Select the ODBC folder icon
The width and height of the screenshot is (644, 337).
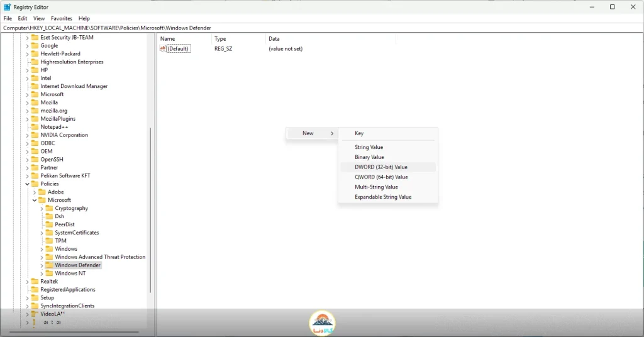[x=35, y=143]
